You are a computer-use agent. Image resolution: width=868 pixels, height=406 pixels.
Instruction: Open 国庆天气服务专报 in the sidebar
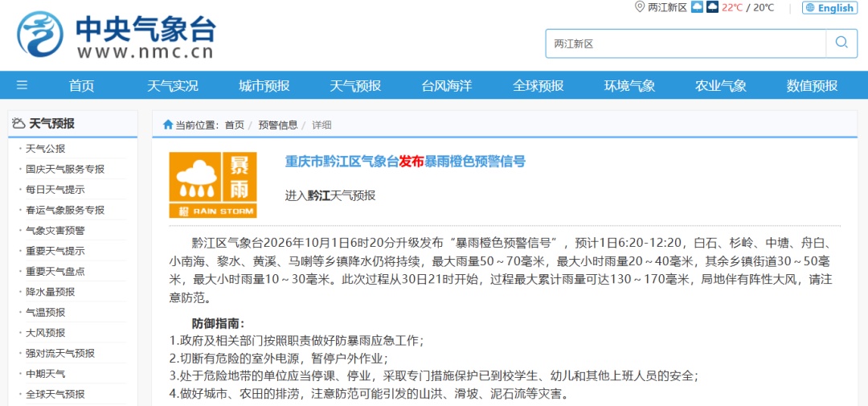65,169
